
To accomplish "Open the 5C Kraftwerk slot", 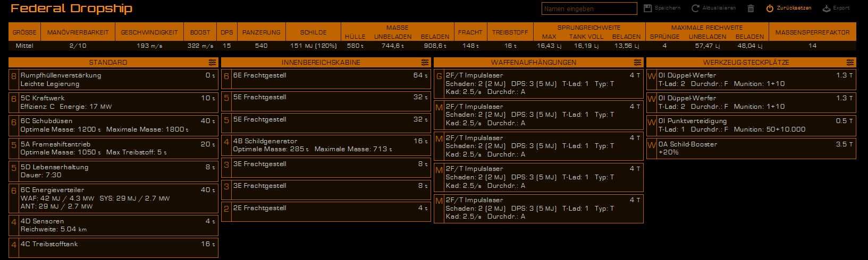I will tap(113, 102).
